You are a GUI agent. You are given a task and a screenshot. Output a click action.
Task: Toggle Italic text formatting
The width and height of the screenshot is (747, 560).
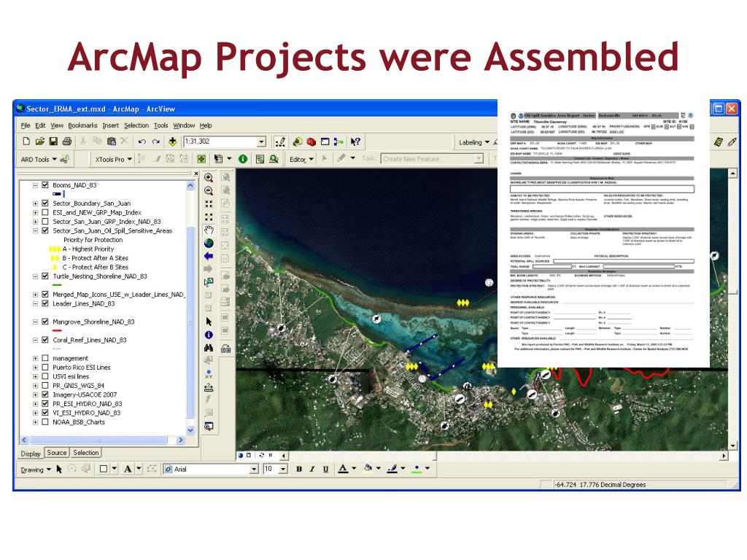click(312, 469)
